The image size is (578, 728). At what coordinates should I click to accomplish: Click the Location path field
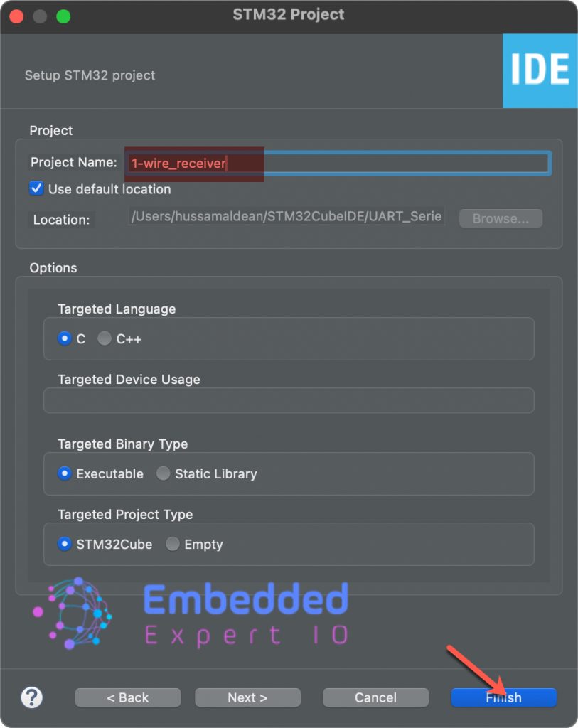click(287, 217)
